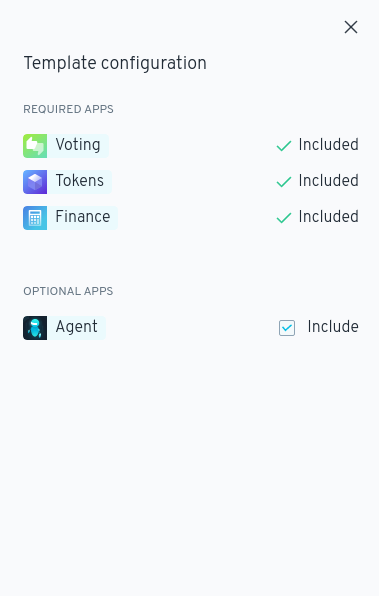
Task: Click the Included text for Tokens
Action: point(328,181)
